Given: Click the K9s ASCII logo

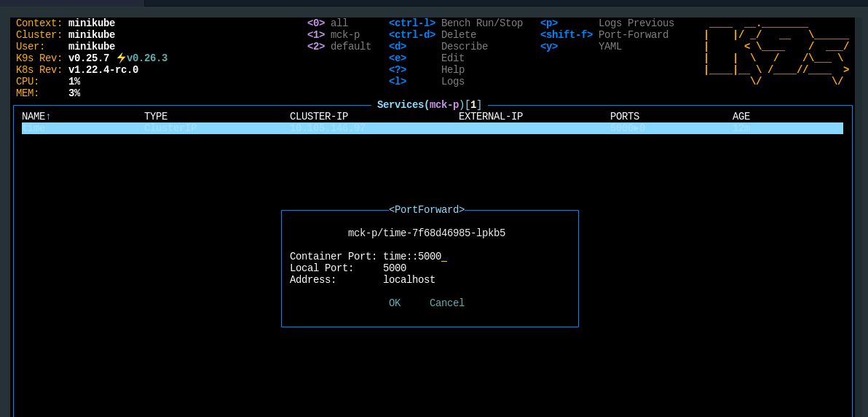Looking at the screenshot, I should [776, 52].
